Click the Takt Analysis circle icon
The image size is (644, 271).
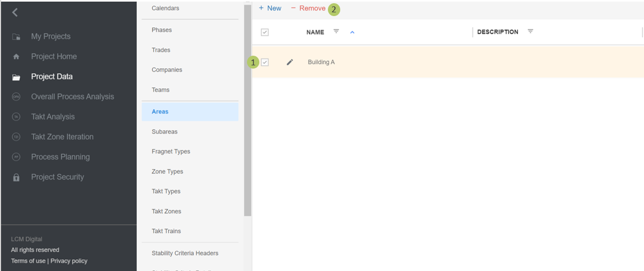[16, 117]
